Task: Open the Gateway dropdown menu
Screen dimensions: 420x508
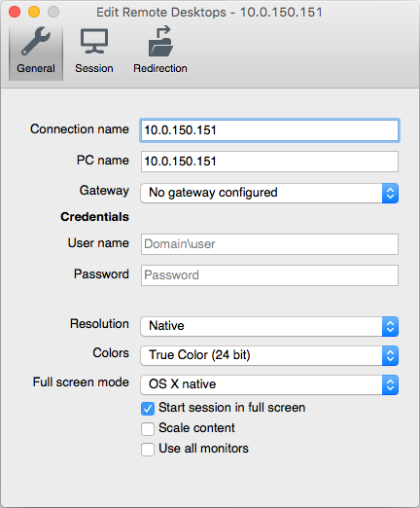Action: (x=269, y=193)
